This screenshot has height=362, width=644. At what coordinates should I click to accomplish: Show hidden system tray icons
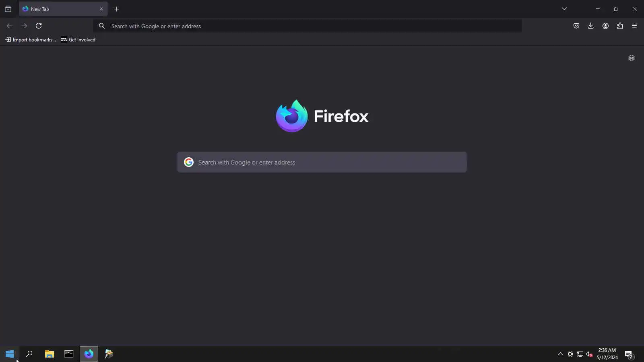coord(560,354)
